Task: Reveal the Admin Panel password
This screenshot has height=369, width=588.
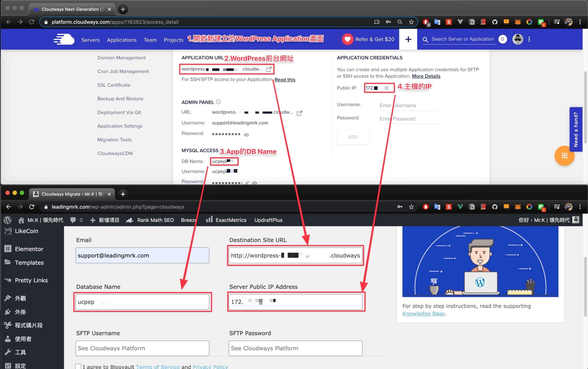Action: coord(246,135)
